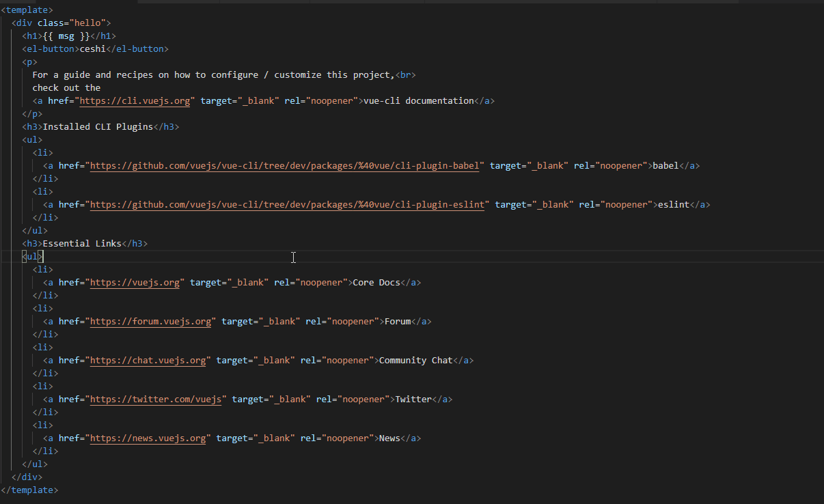Screen dimensions: 824x504
Task: Click the 'For a guide and recipes' text line
Action: tap(213, 74)
